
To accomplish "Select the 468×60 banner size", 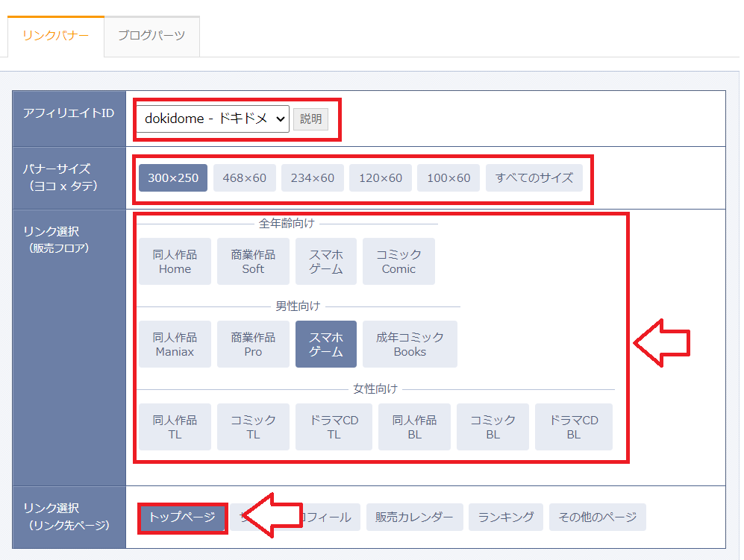I will tap(244, 177).
